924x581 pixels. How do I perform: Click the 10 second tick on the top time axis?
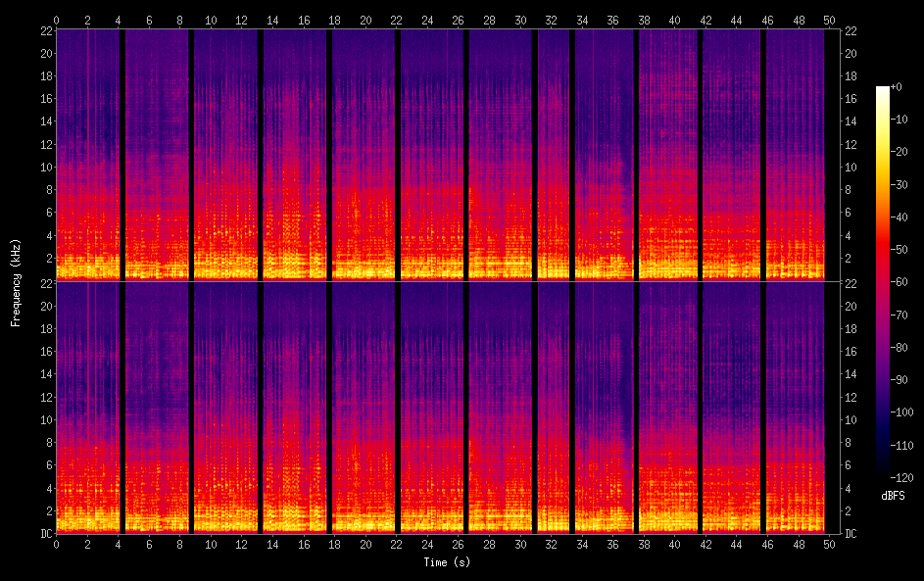pos(211,19)
